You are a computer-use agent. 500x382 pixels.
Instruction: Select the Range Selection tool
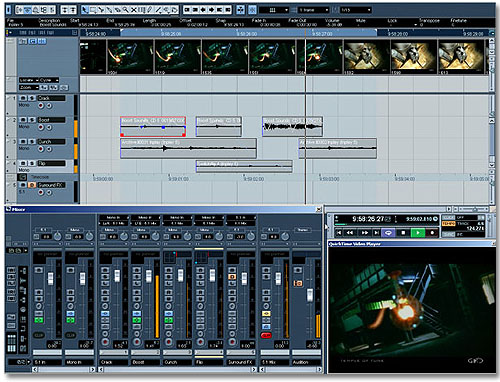(93, 10)
